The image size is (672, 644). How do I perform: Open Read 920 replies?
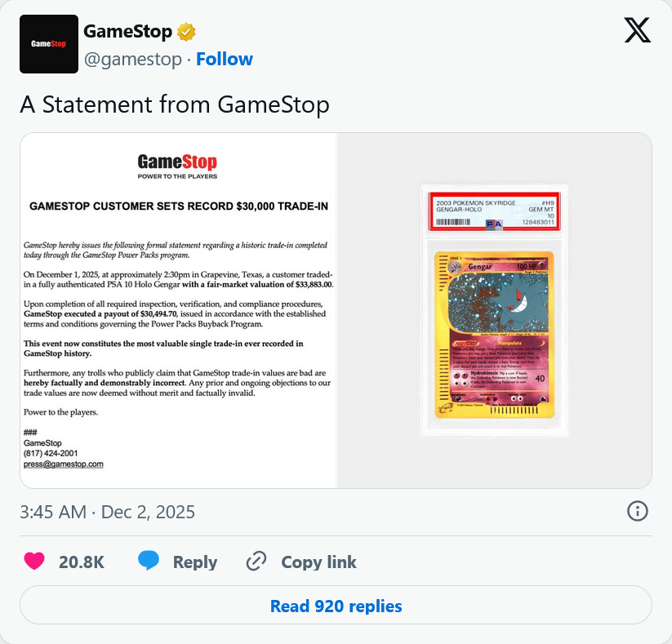(x=336, y=606)
